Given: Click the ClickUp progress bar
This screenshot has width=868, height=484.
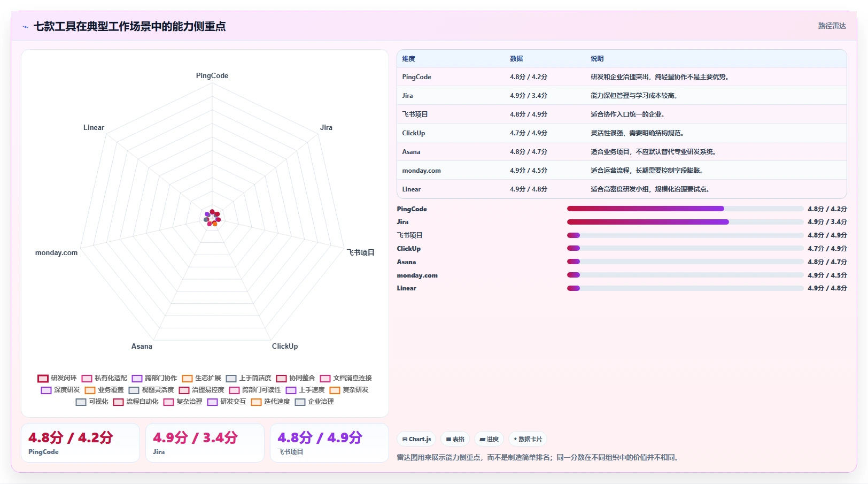Looking at the screenshot, I should point(685,248).
